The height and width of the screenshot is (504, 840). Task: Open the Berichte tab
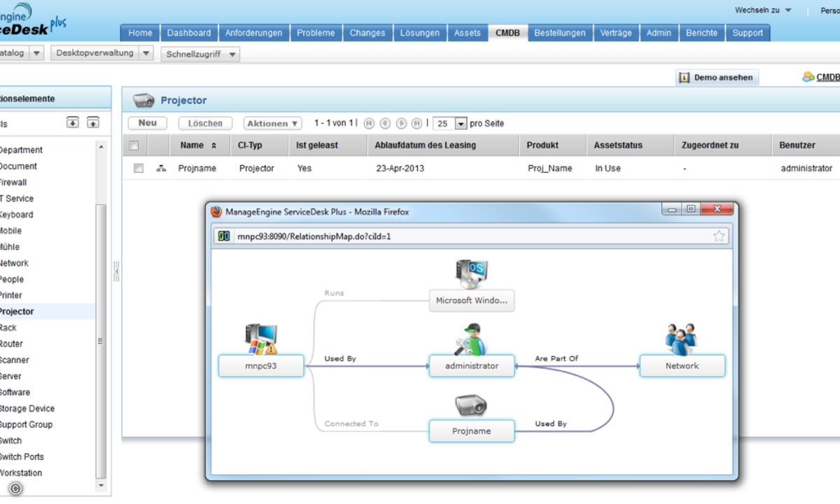tap(701, 33)
